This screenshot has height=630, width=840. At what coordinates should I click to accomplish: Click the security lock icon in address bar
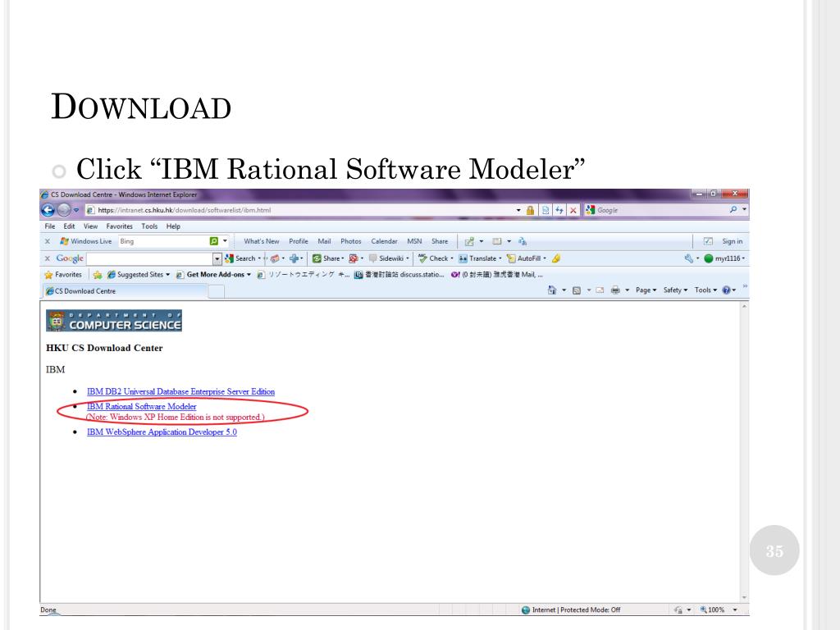click(531, 210)
